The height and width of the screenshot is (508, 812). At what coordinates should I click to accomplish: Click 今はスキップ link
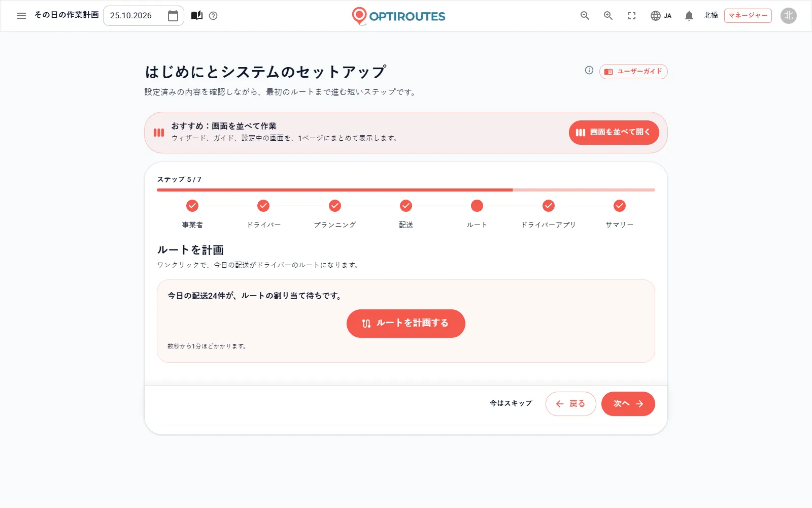click(511, 403)
